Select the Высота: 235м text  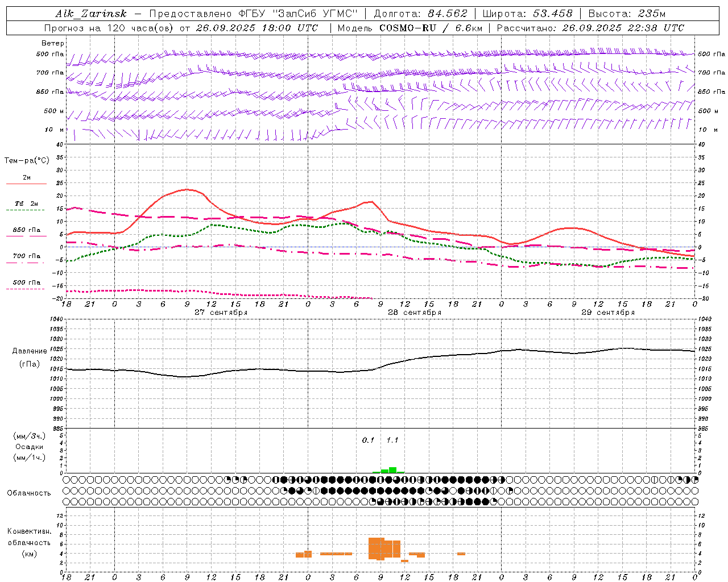click(627, 14)
